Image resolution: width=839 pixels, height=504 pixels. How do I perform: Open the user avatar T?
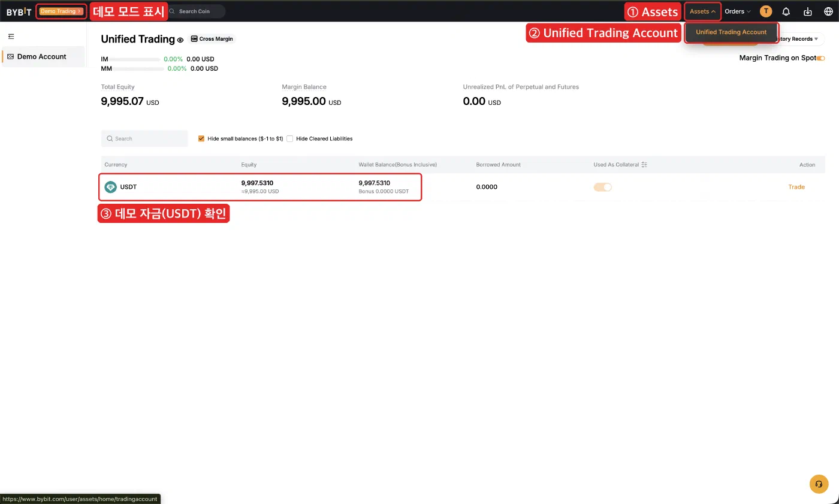point(766,11)
